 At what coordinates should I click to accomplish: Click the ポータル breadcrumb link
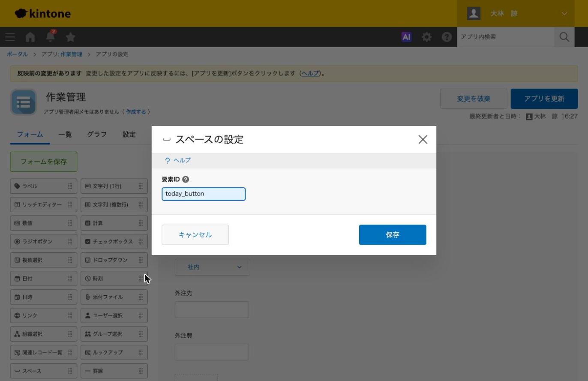click(17, 54)
